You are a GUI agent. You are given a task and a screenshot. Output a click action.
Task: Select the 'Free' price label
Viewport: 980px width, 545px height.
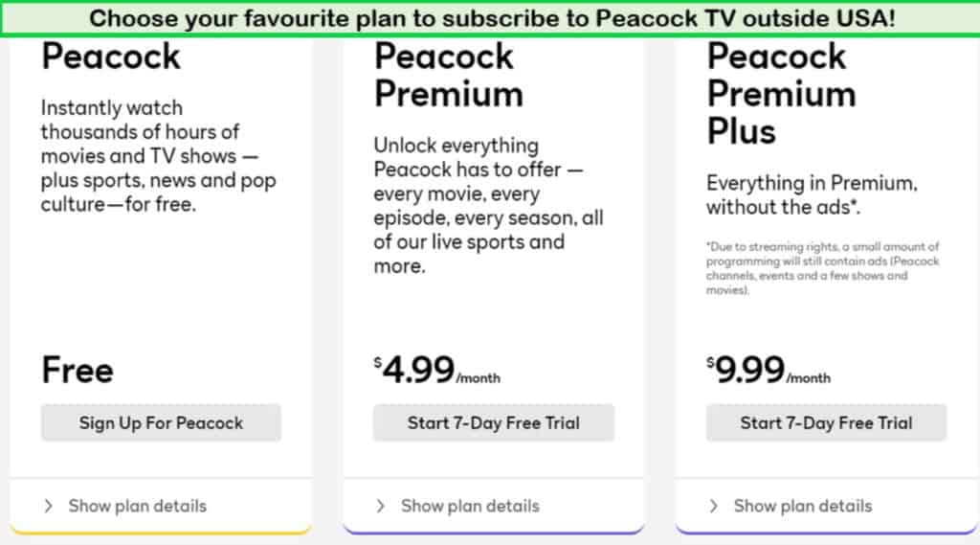78,371
